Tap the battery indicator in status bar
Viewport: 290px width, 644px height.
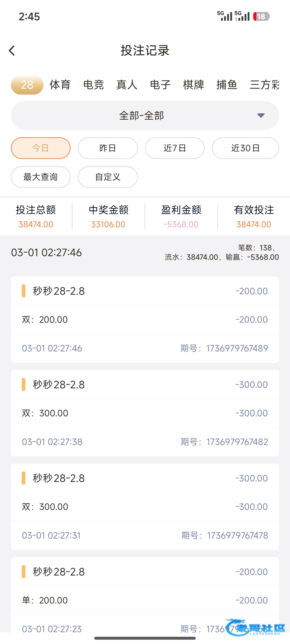point(261,16)
